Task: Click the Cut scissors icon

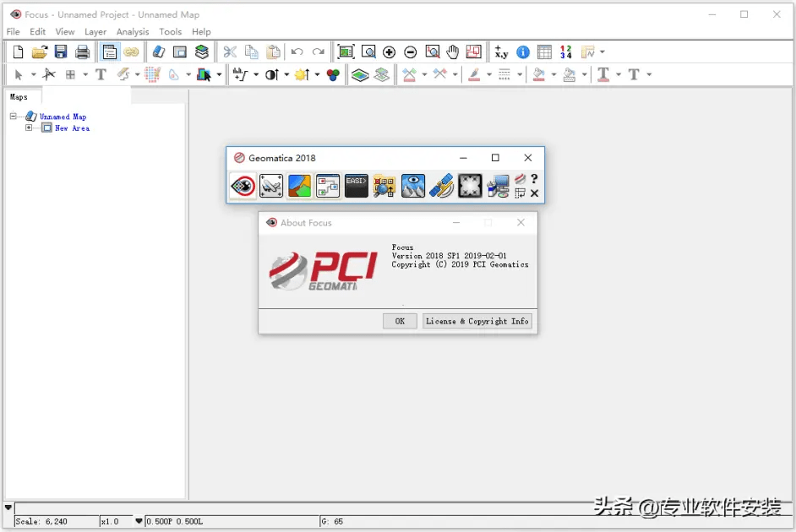Action: click(x=230, y=52)
